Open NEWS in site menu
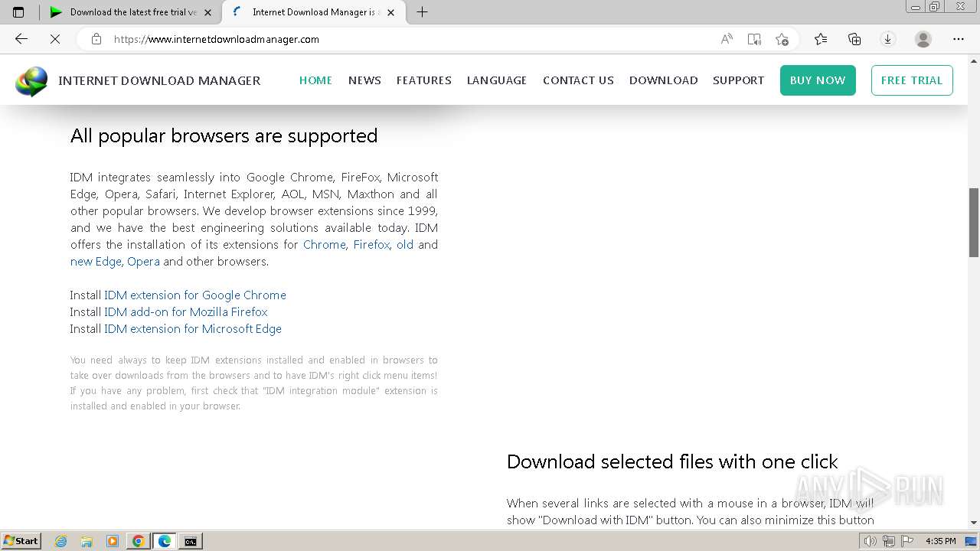This screenshot has height=551, width=980. [x=364, y=80]
